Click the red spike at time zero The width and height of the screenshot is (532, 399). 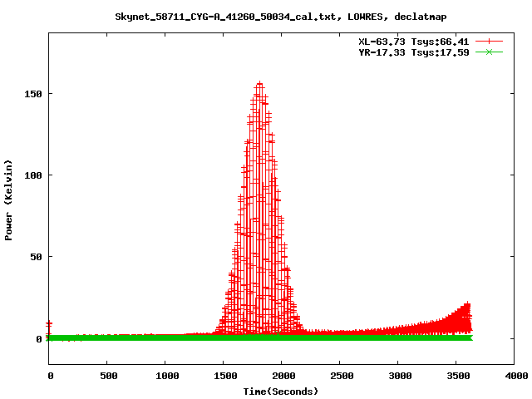click(x=49, y=327)
